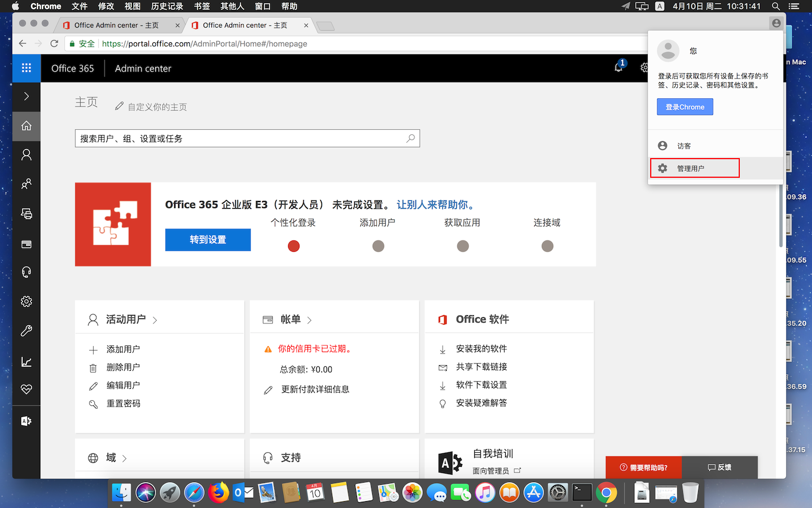The image size is (812, 508).
Task: Select the 添加用户 setup step dot
Action: pos(378,246)
